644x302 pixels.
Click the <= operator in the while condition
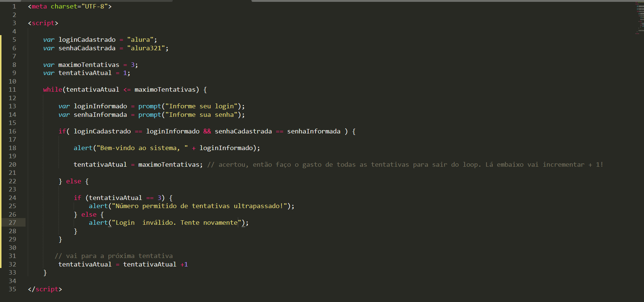tap(127, 89)
